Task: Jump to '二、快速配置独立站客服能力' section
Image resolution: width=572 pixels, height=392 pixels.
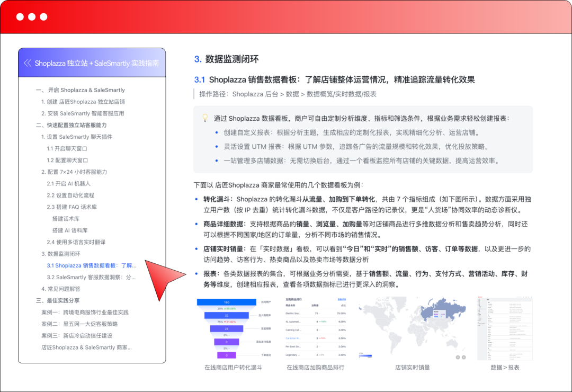Action: 71,125
